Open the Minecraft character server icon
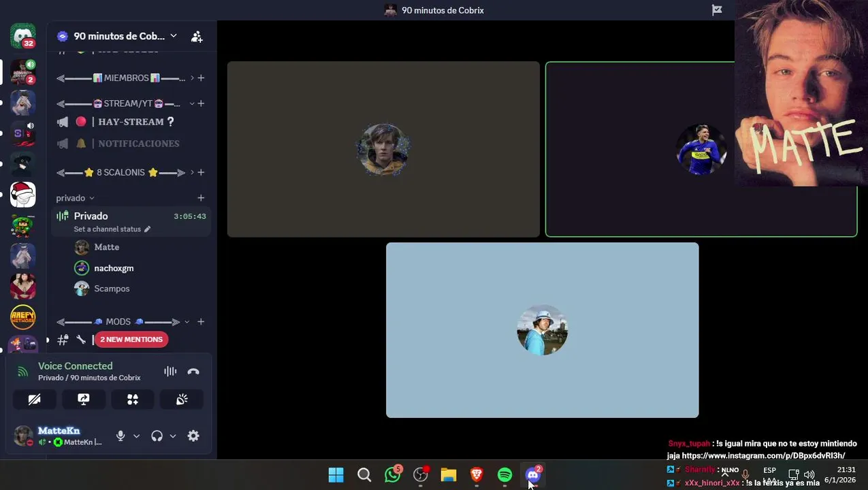This screenshot has height=490, width=868. coord(22,225)
